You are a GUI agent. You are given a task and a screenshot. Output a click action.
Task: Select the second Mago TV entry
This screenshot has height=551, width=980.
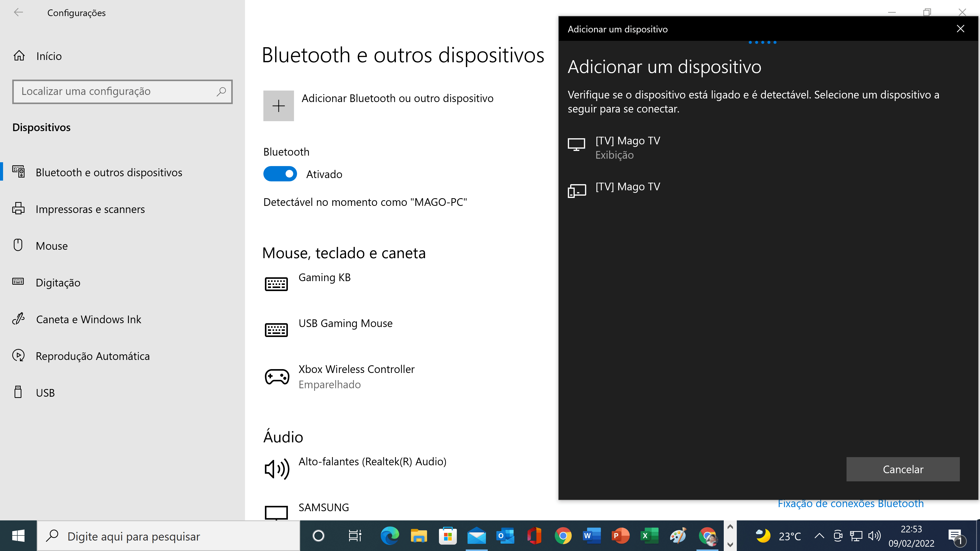(x=628, y=187)
